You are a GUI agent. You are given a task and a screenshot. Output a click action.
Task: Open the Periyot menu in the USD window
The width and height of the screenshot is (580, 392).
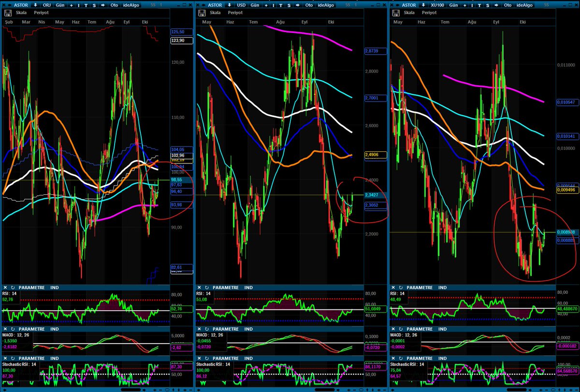coord(234,13)
